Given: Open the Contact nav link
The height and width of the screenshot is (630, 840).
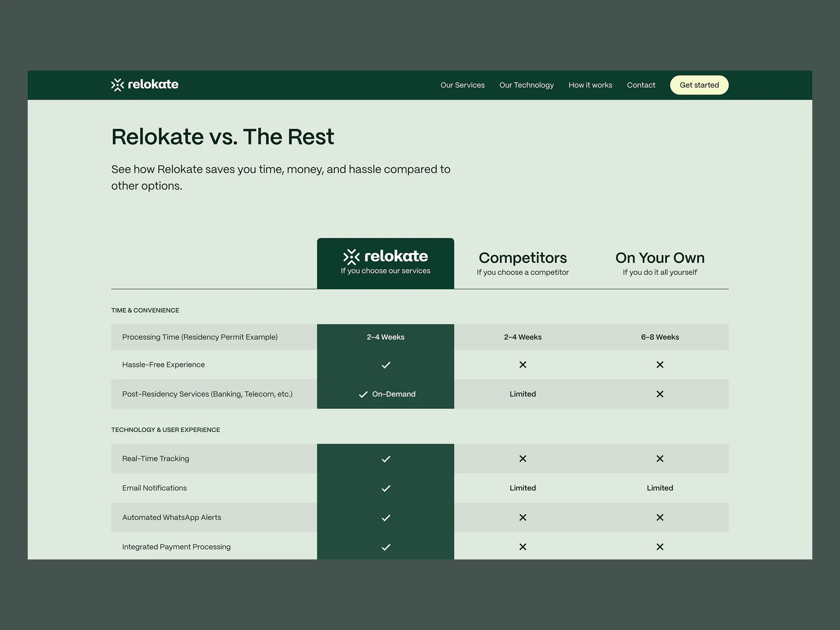Looking at the screenshot, I should [641, 85].
